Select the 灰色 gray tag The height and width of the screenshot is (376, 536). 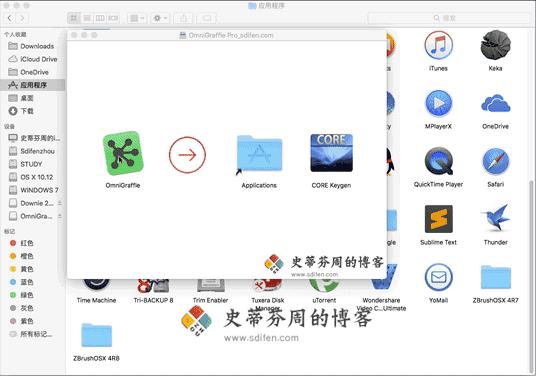click(x=32, y=308)
